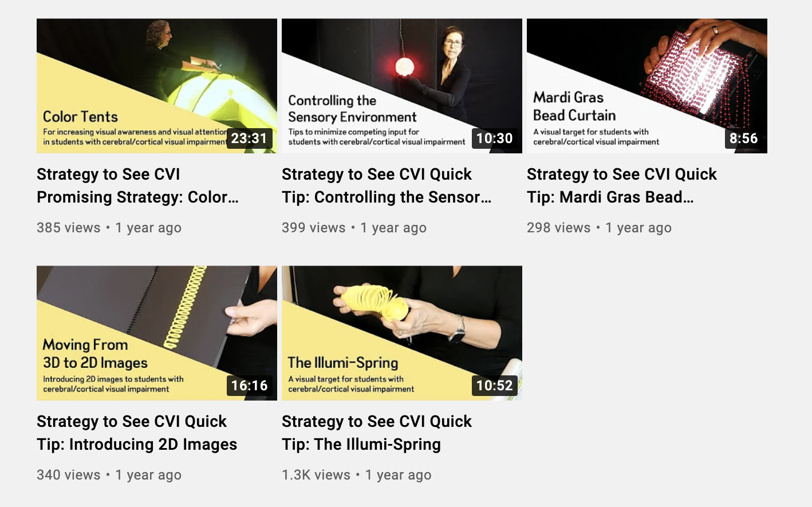Click the 16:16 duration badge

click(249, 386)
